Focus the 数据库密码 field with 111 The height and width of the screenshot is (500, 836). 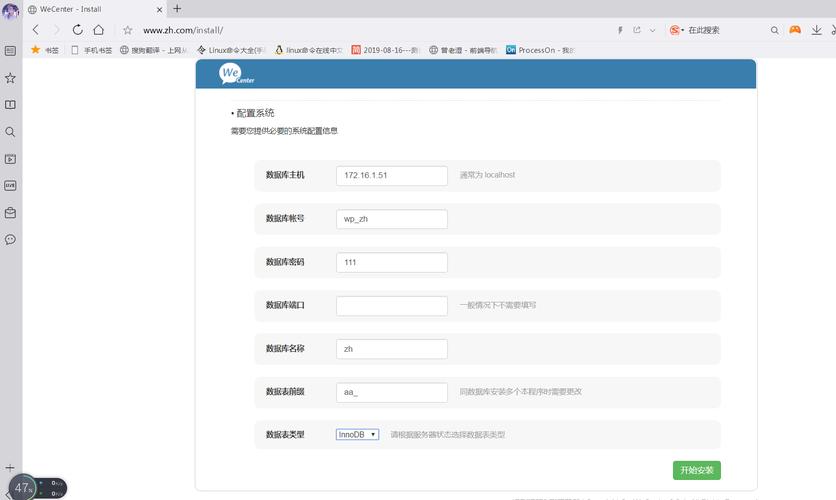pos(392,262)
